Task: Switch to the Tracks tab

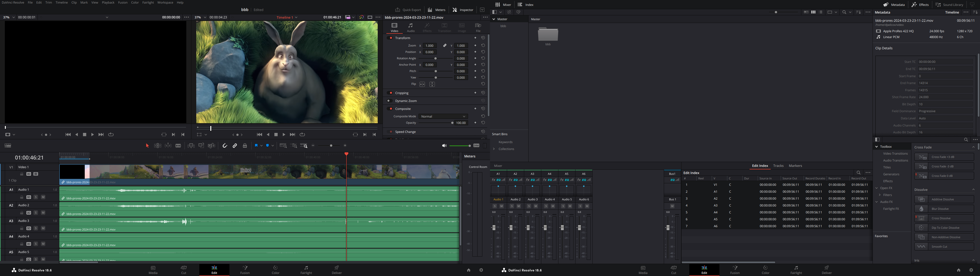Action: [778, 166]
